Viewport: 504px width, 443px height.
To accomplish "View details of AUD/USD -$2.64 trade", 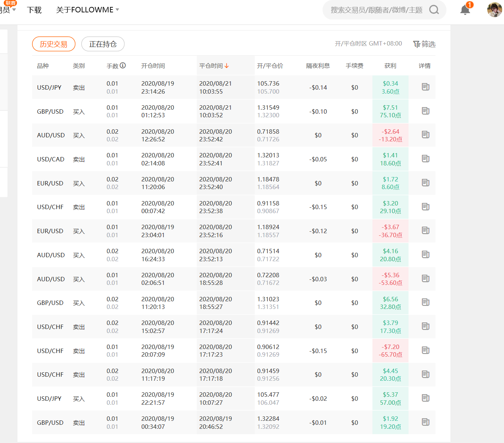I will pos(425,135).
